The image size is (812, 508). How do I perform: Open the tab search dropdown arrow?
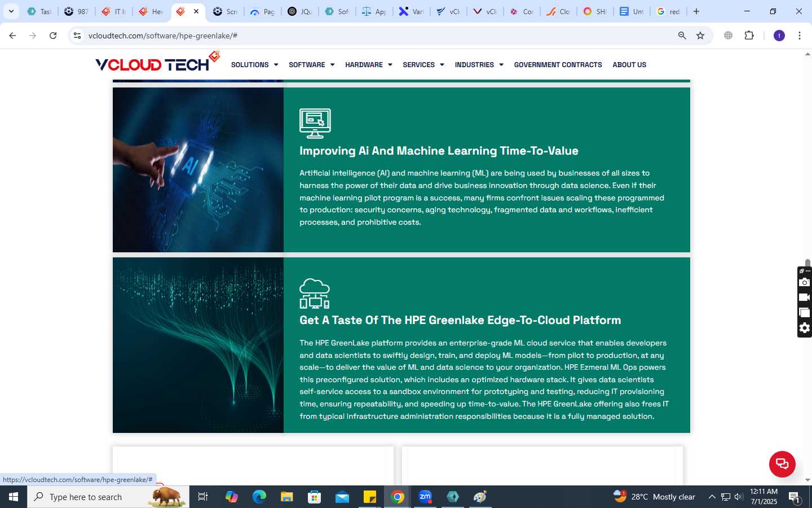pyautogui.click(x=11, y=11)
